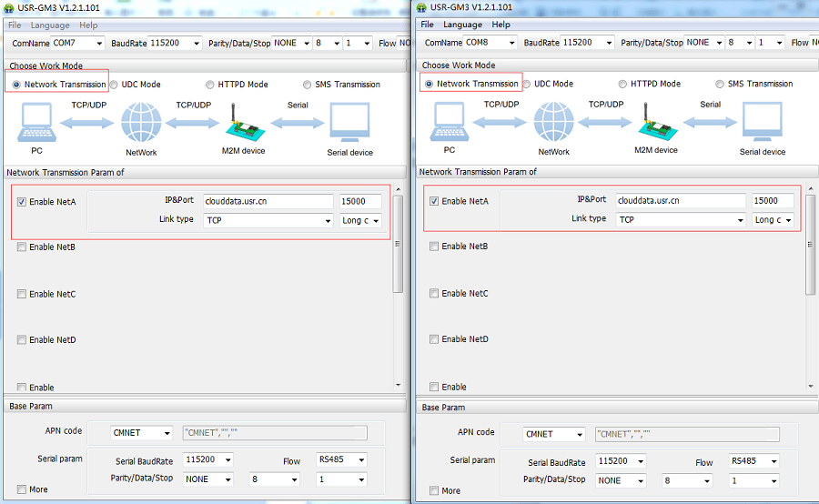
Task: Select Network Transmission mode in left window
Action: [16, 85]
